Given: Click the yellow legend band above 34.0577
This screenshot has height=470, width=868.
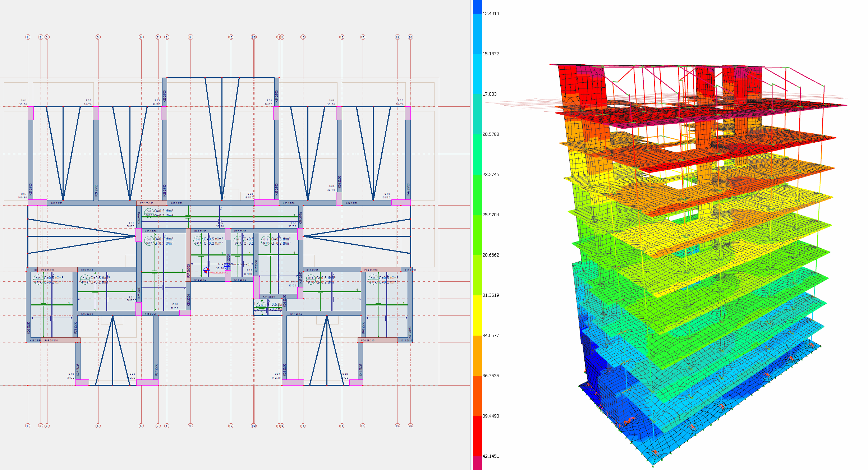Looking at the screenshot, I should tap(477, 315).
